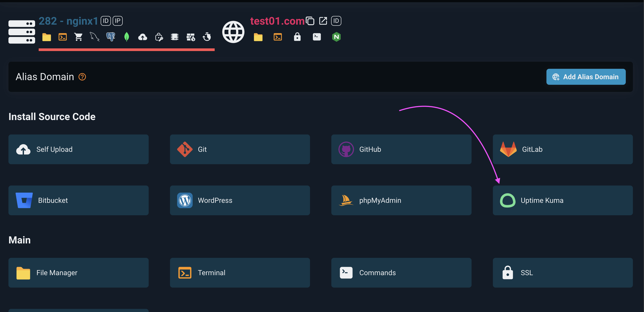The height and width of the screenshot is (312, 644).
Task: Click the test01.com domain title
Action: pyautogui.click(x=277, y=21)
